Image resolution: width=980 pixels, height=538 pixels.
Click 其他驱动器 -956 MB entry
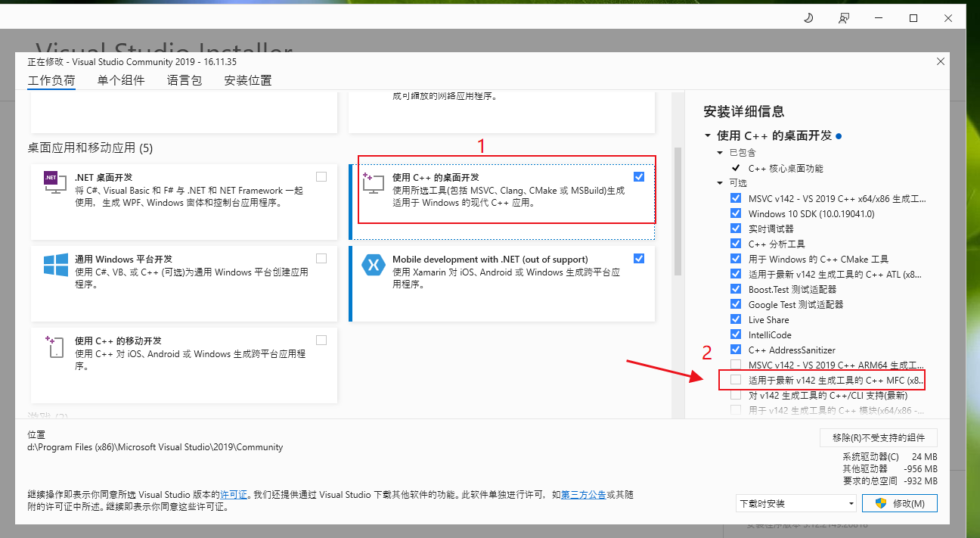[889, 469]
